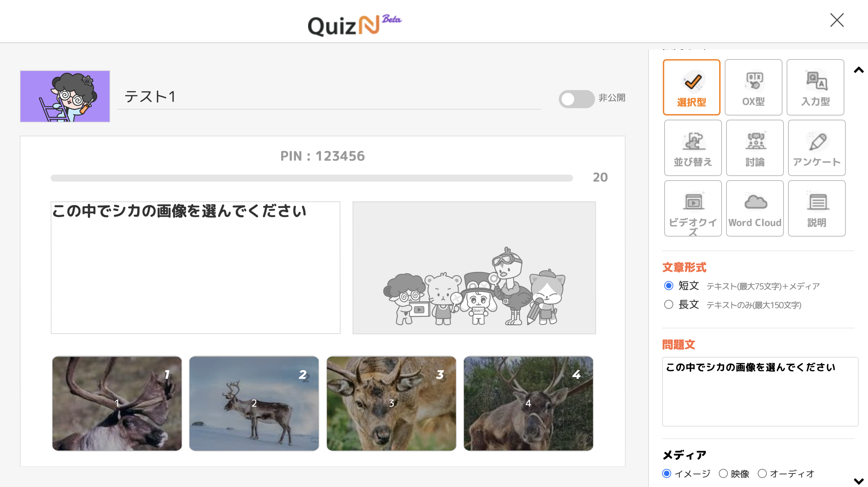Pick the ビデオクイズ video quiz type
Viewport: 868px width, 487px height.
click(693, 208)
